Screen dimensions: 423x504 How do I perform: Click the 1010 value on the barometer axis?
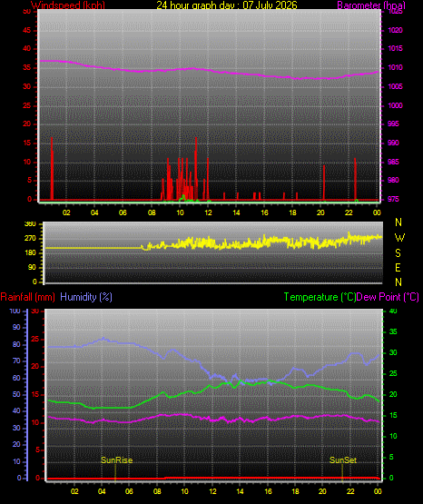pyautogui.click(x=396, y=67)
